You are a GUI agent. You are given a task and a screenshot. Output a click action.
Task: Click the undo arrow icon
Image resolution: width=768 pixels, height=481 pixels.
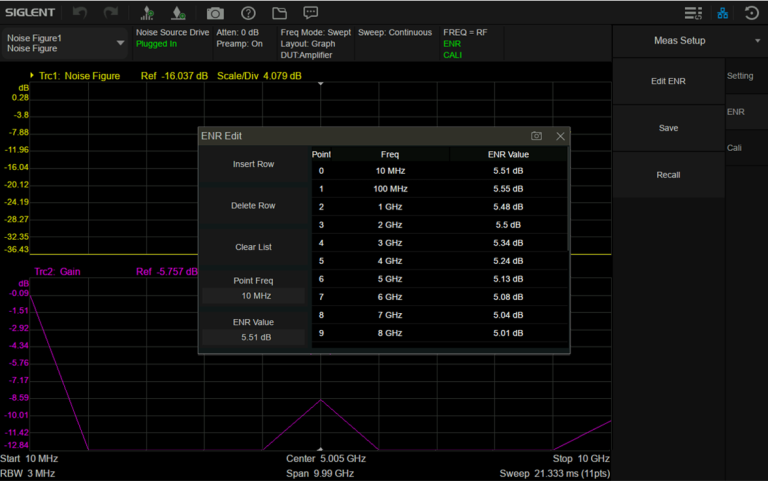(80, 13)
